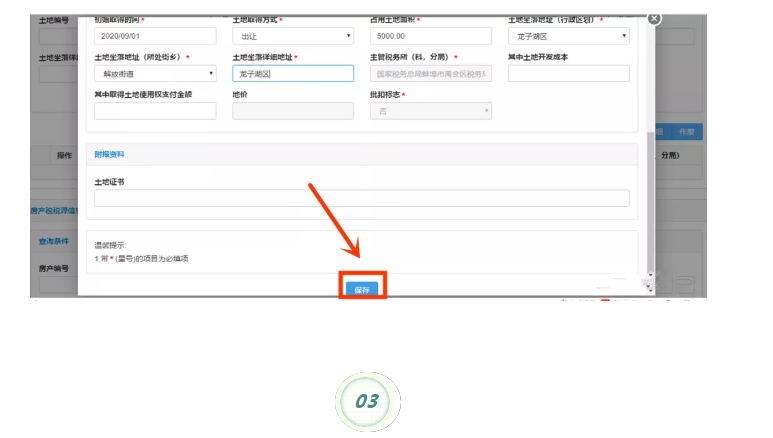Click the 其中取得土地使用权支付金额 field
The height and width of the screenshot is (438, 773).
click(x=155, y=111)
